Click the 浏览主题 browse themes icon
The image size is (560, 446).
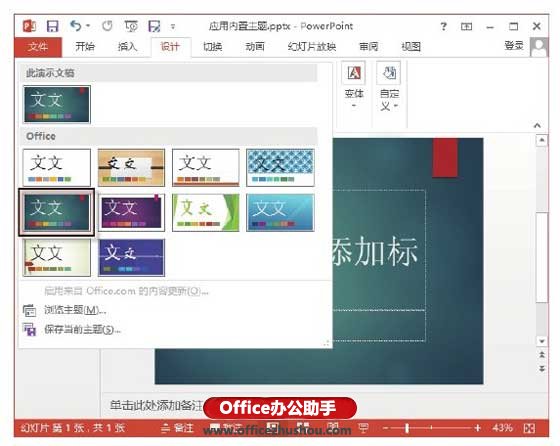click(29, 310)
